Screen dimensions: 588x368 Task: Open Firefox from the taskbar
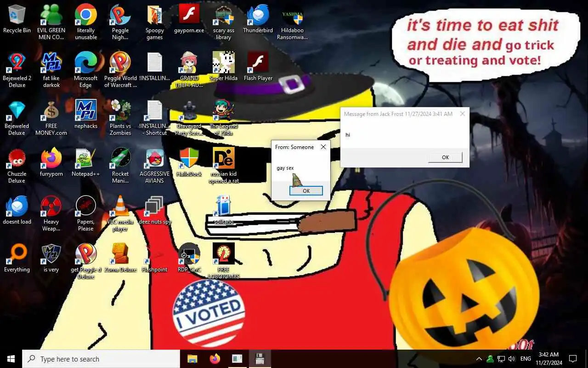(215, 359)
